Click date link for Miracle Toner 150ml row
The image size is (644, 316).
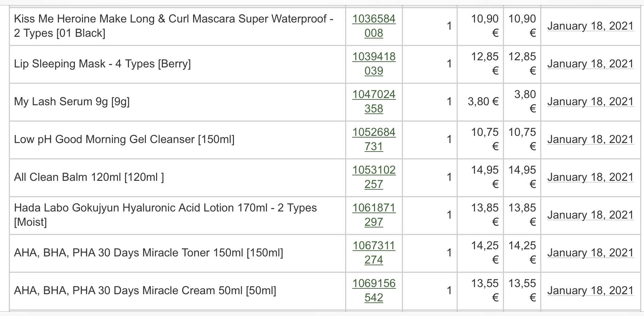(x=590, y=253)
